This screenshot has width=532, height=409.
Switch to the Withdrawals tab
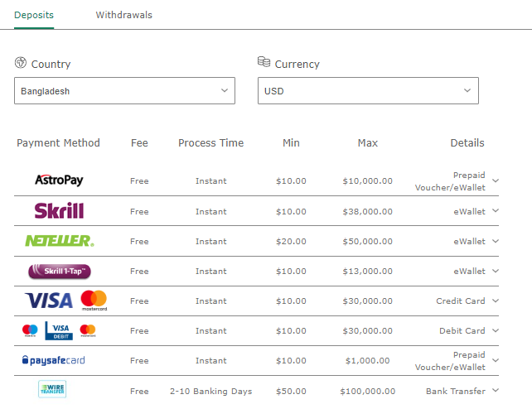123,15
